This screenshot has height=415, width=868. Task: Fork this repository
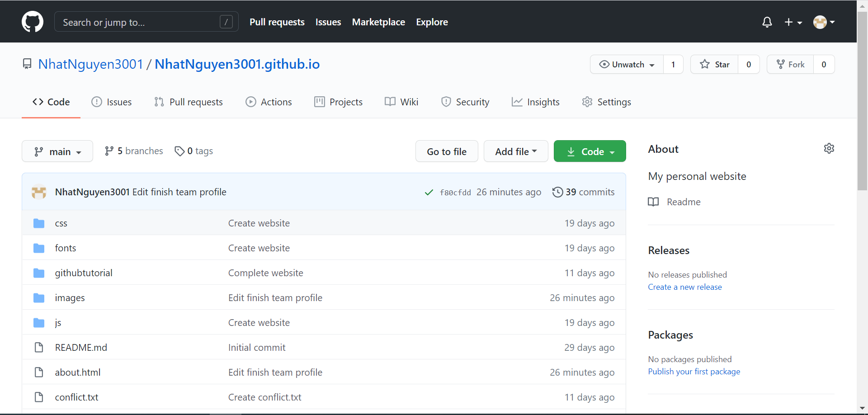pos(790,64)
